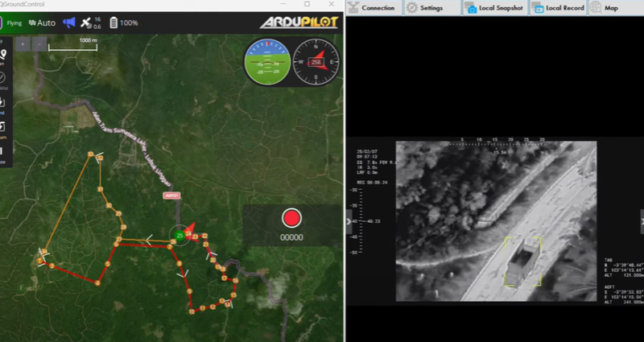This screenshot has width=644, height=342.
Task: Expand panel using video left-edge arrow
Action: [349, 220]
